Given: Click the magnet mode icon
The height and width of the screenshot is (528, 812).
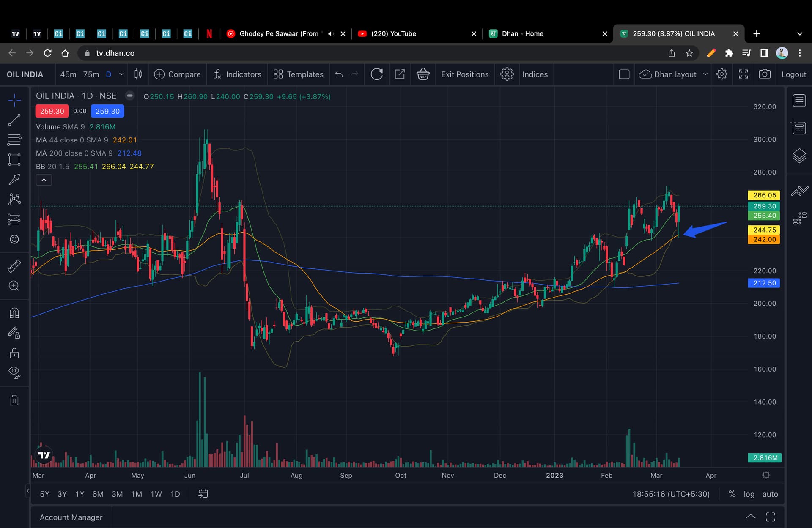Looking at the screenshot, I should pos(14,313).
